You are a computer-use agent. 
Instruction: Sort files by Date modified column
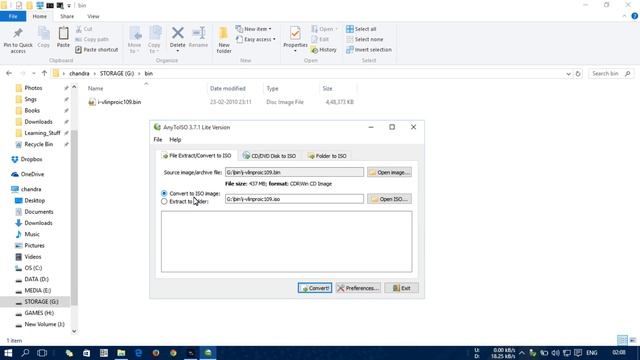pyautogui.click(x=228, y=89)
